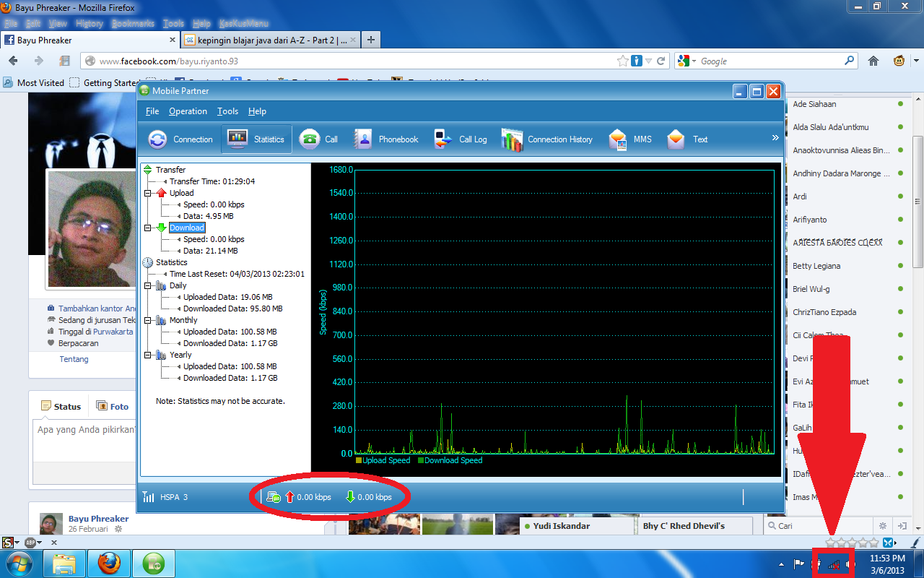The width and height of the screenshot is (924, 578).
Task: Open a new Firefox tab with plus button
Action: (x=370, y=40)
